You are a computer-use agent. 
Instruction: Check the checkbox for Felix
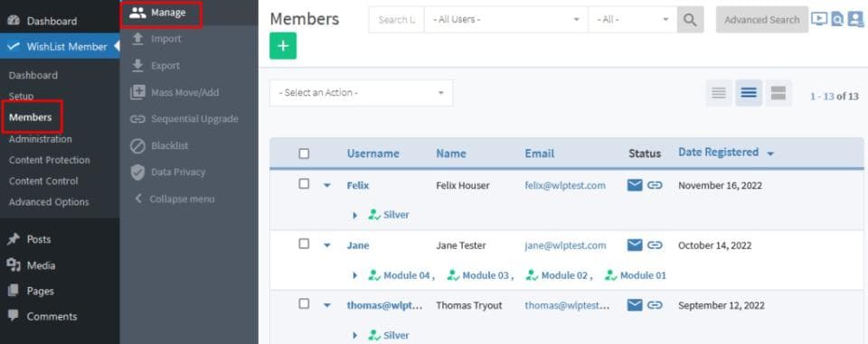304,183
